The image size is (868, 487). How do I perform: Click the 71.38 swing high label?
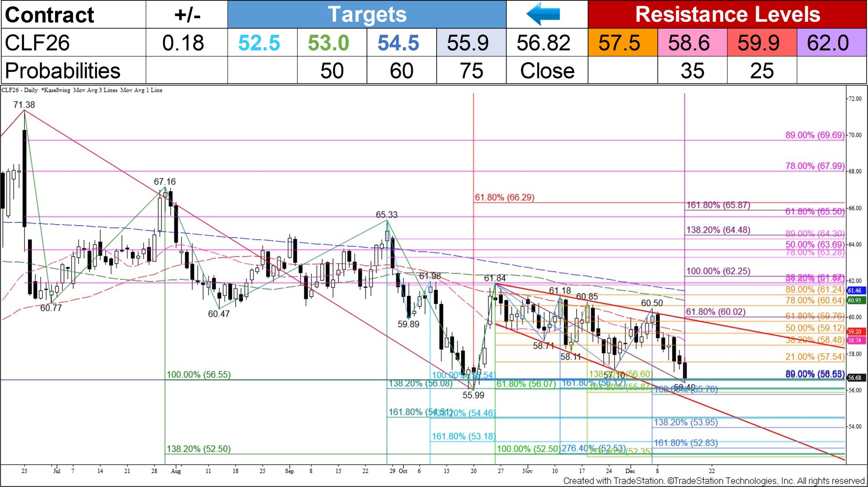coord(24,105)
